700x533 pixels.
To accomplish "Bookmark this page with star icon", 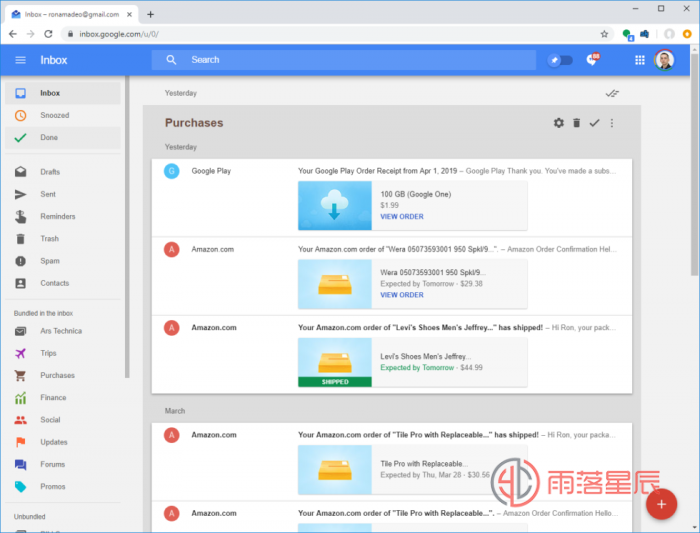I will click(604, 34).
